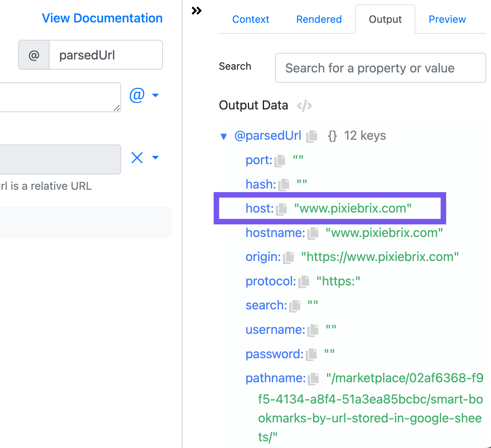Screen dimensions: 491x448
Task: Open dropdown arrow next to X icon
Action: (155, 157)
